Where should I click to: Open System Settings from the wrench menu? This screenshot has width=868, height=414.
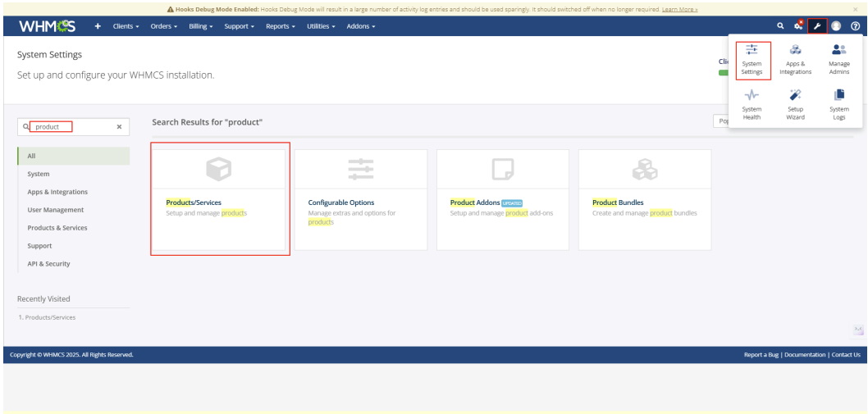(752, 61)
